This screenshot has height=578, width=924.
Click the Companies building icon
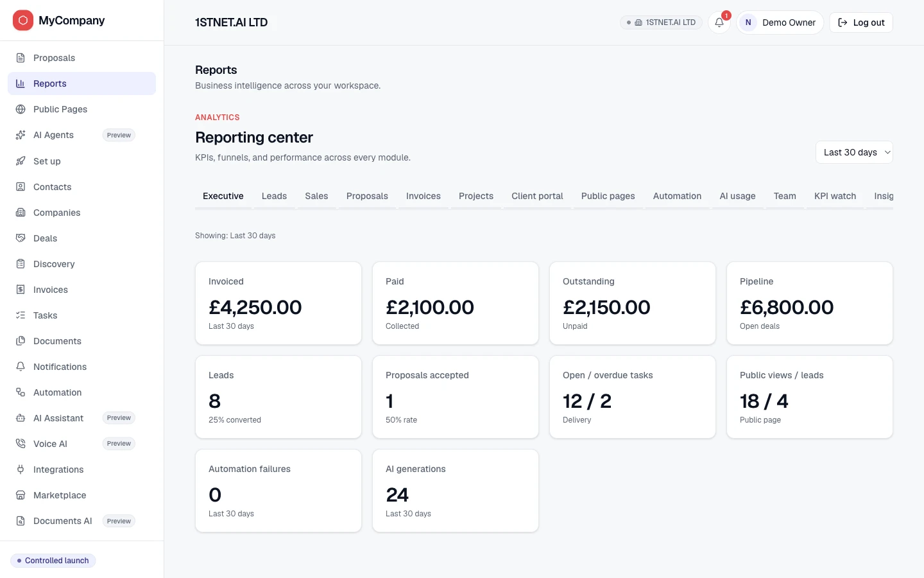[21, 213]
